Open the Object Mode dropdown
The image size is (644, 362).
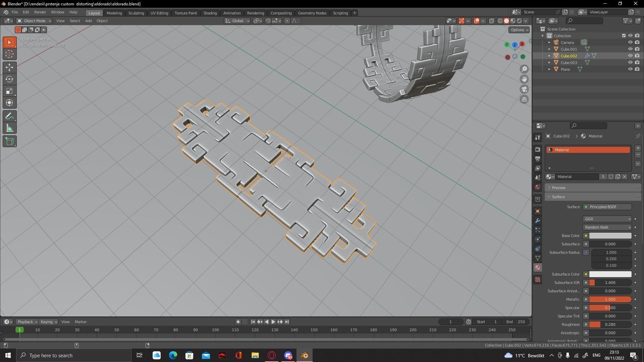pos(34,21)
